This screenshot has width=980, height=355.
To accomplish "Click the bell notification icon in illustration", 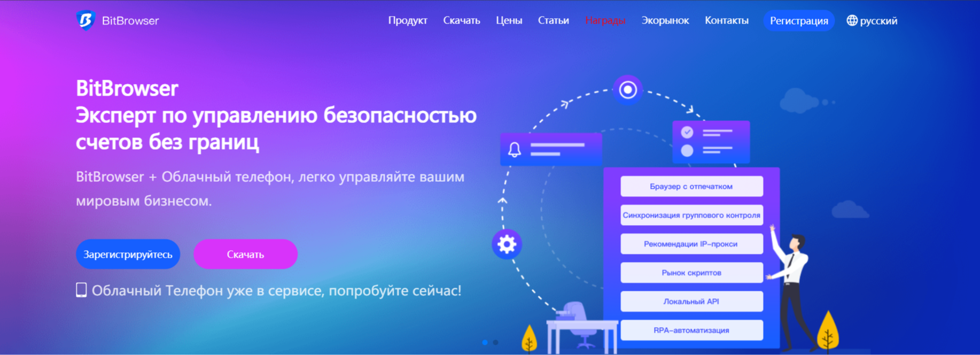I will pyautogui.click(x=514, y=150).
